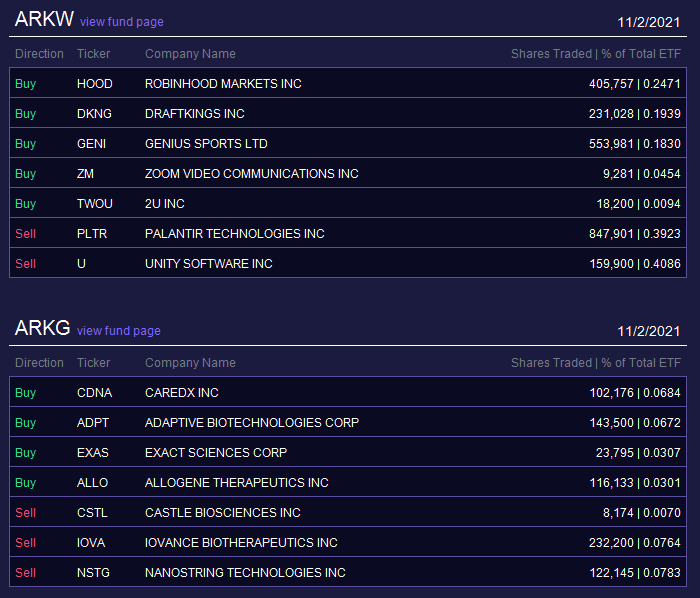Click DRAFTKINGS INC company name
Viewport: 700px width, 598px height.
point(195,114)
